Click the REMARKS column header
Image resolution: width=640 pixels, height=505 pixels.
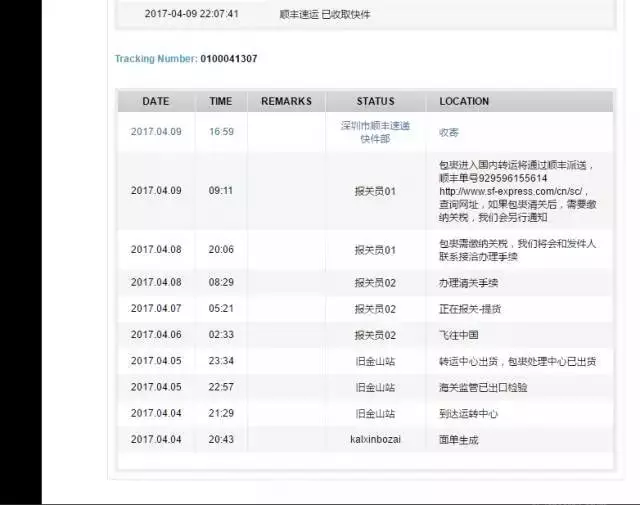tap(287, 101)
